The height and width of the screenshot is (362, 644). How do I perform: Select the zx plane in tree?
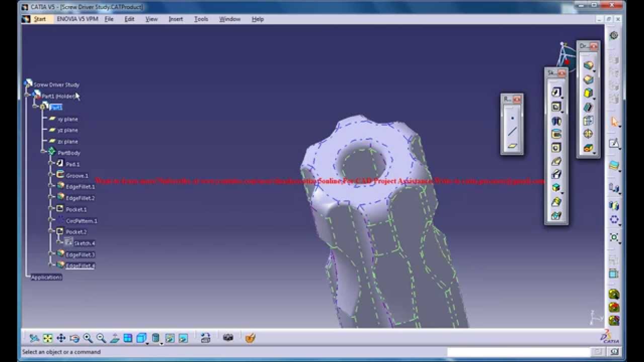67,142
